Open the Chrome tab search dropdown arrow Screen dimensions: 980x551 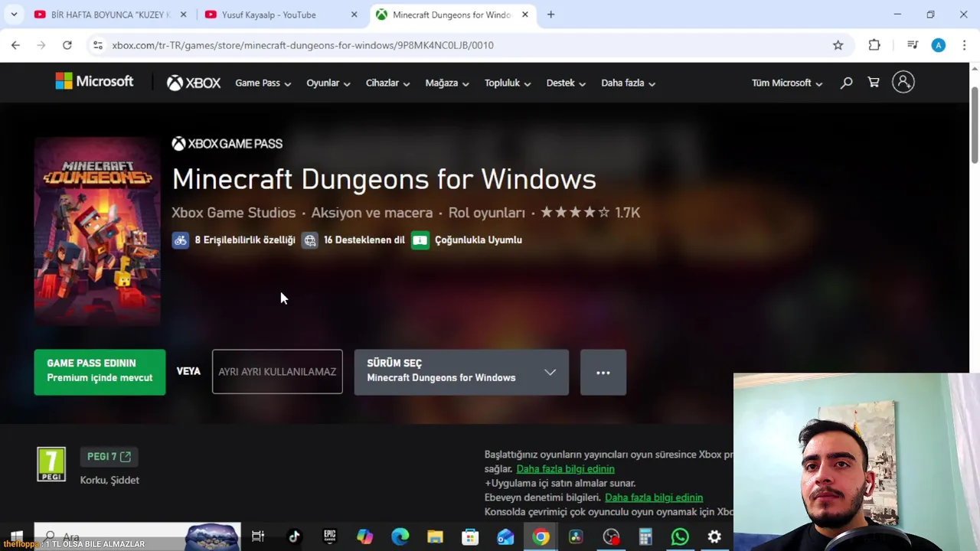click(x=14, y=15)
